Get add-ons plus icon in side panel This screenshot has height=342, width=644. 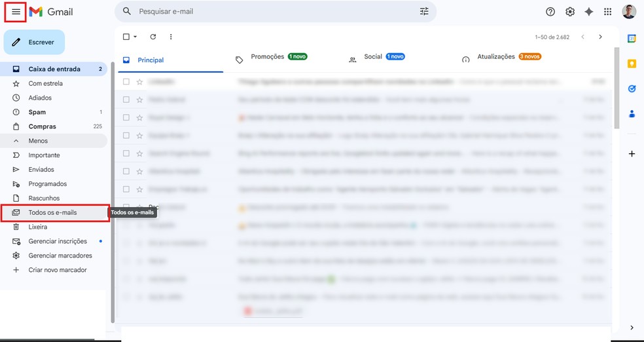(x=632, y=154)
